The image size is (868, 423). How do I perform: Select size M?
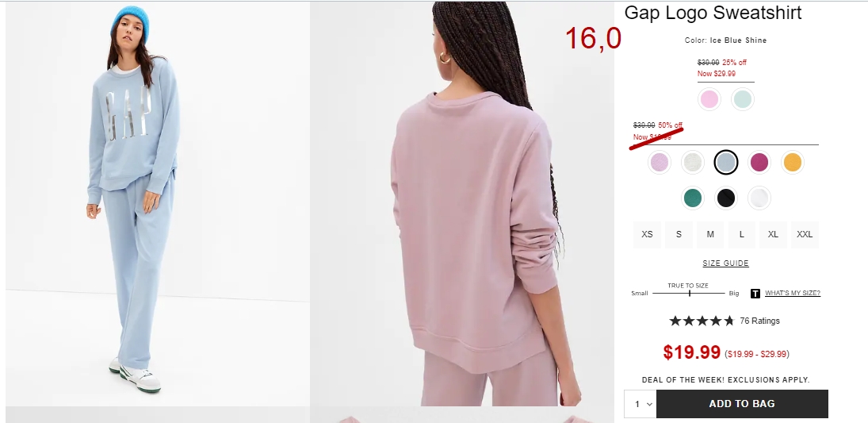(x=710, y=234)
